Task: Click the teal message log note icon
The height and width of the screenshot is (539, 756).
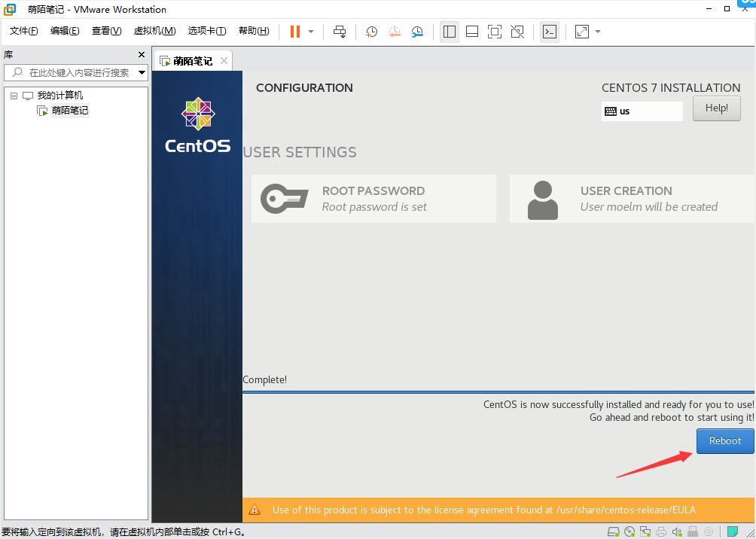Action: click(733, 531)
